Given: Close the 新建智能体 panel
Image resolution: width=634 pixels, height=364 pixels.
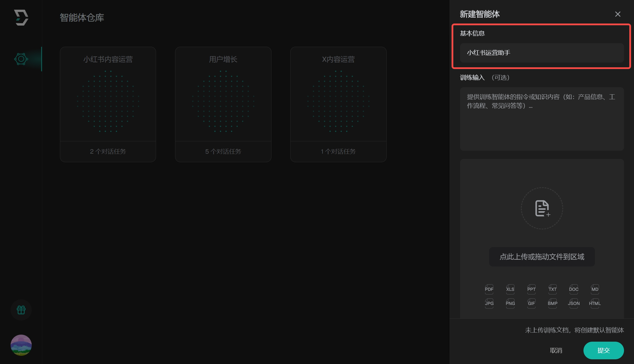Looking at the screenshot, I should (x=618, y=14).
